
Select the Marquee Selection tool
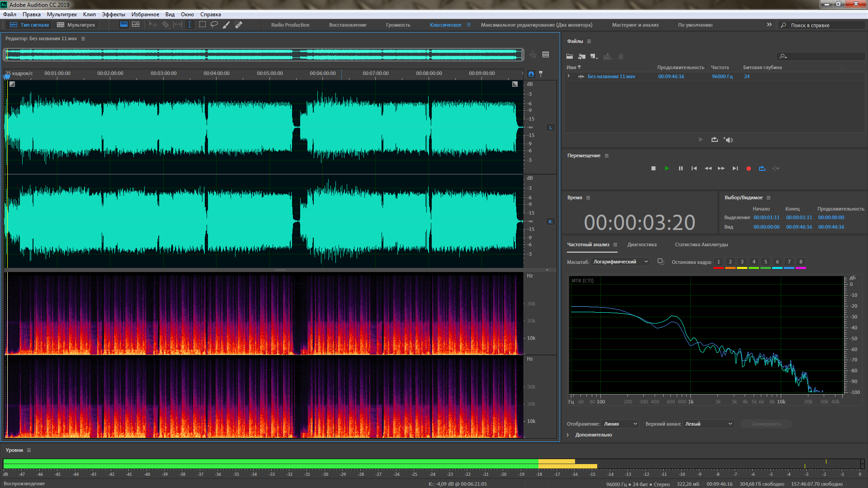pyautogui.click(x=202, y=25)
